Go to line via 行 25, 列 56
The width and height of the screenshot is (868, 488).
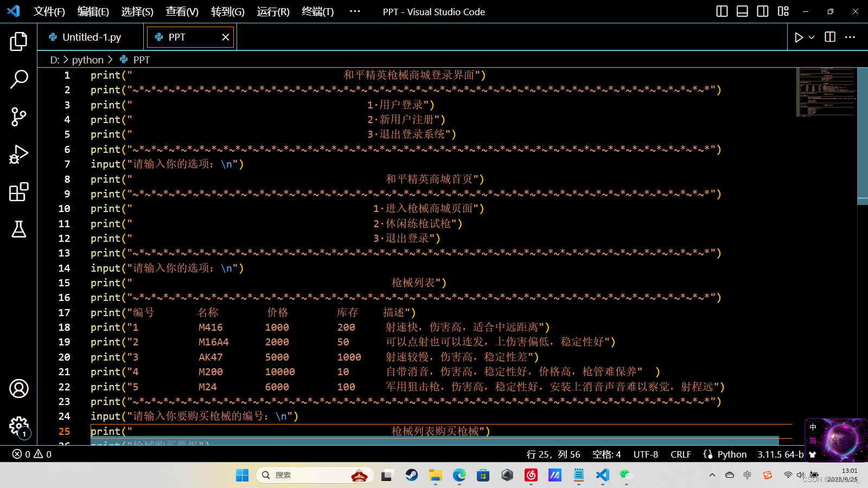(x=553, y=454)
